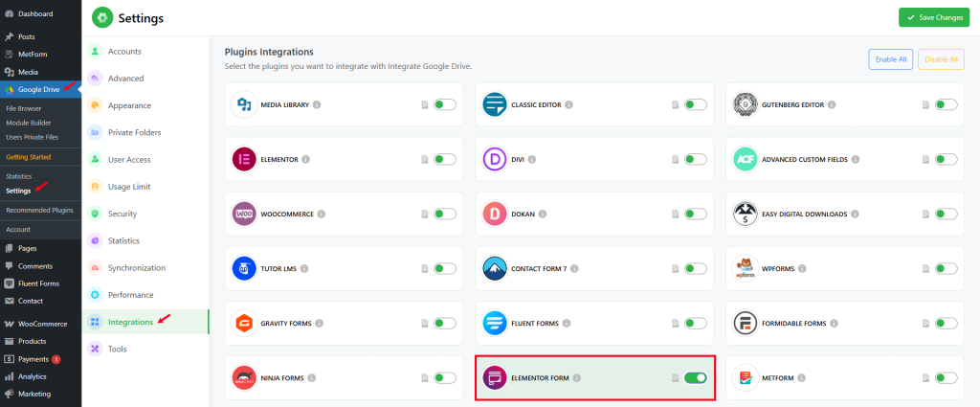The image size is (980, 407).
Task: Click the documentation icon for Gutenberg Editor
Action: 925,105
